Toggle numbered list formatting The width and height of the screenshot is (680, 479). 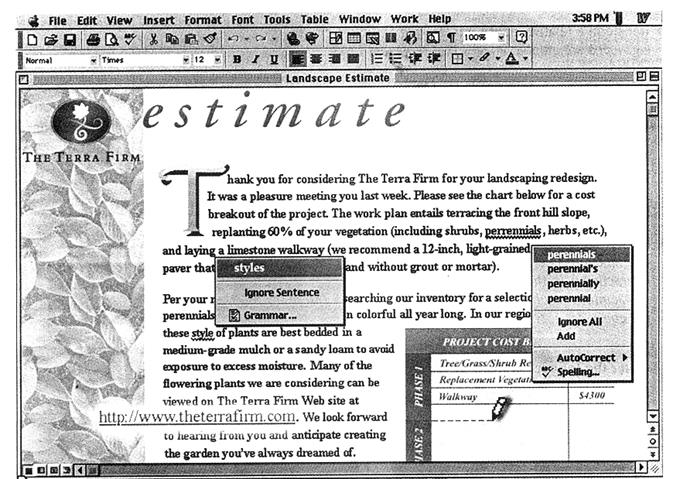pyautogui.click(x=377, y=59)
